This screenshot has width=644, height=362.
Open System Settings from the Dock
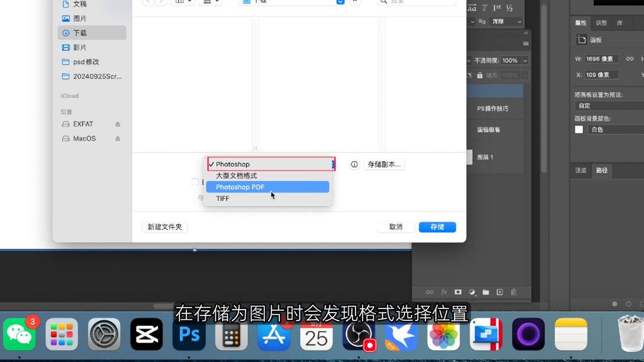104,334
